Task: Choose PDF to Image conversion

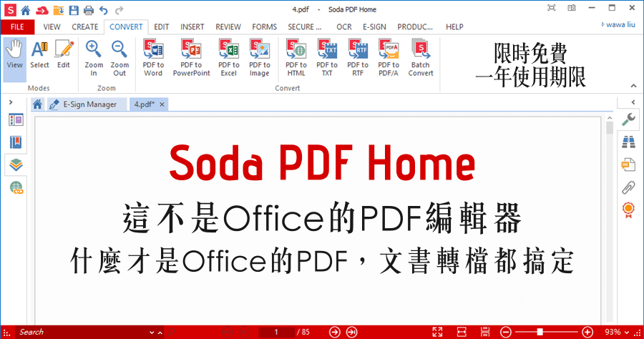Action: (260, 58)
